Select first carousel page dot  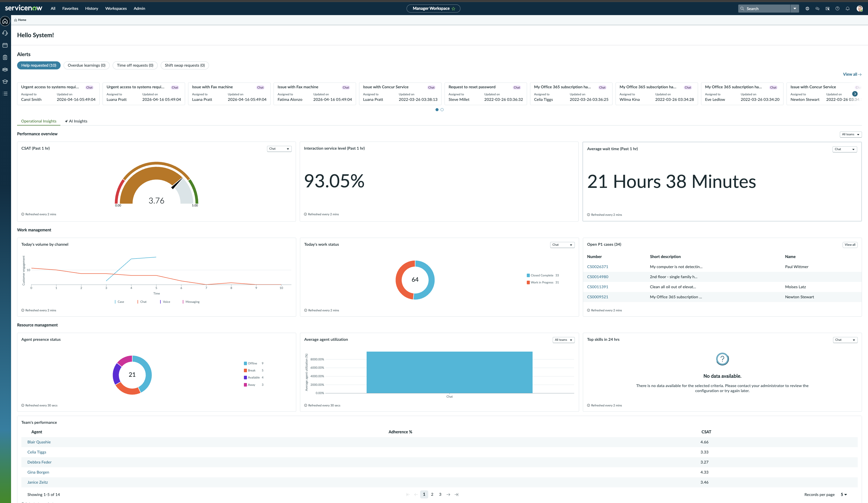(437, 110)
